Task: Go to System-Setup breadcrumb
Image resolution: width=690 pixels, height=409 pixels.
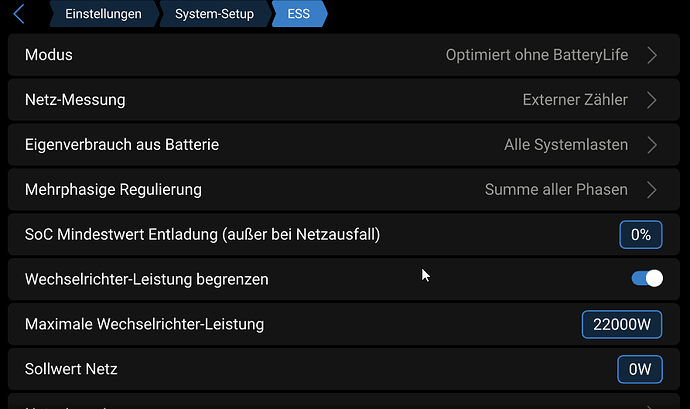Action: click(213, 15)
